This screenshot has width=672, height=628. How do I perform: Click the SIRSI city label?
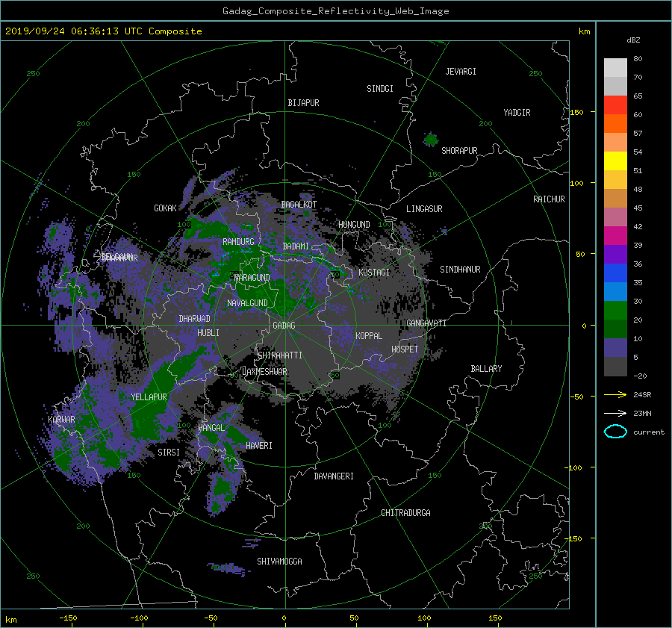coord(169,453)
